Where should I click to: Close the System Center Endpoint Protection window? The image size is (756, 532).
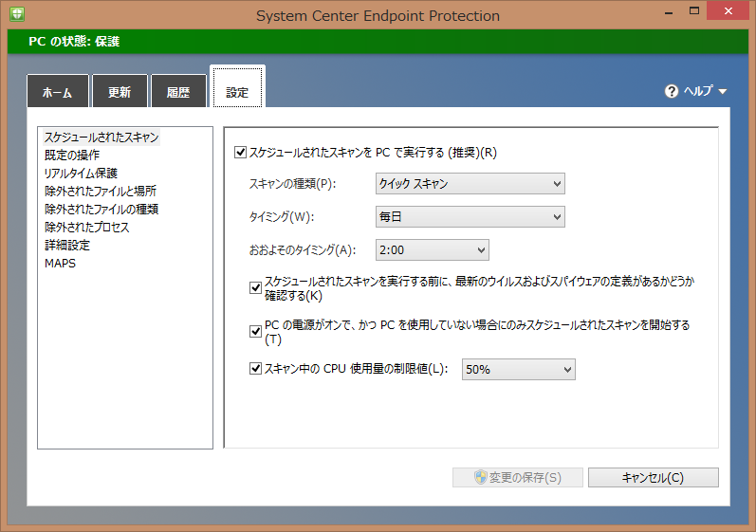[x=728, y=10]
